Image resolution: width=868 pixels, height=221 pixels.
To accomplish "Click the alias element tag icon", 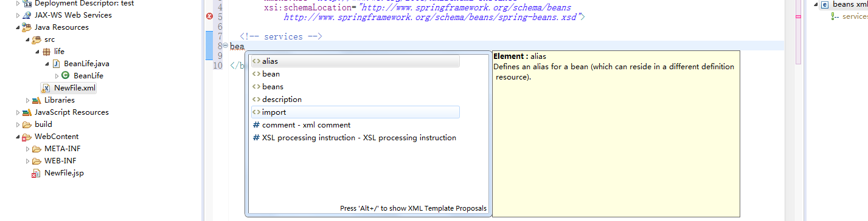I will click(256, 61).
